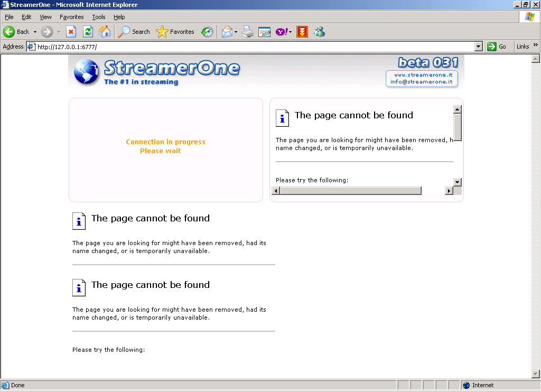
Task: Click the Yahoo toolbar icon
Action: 282,32
